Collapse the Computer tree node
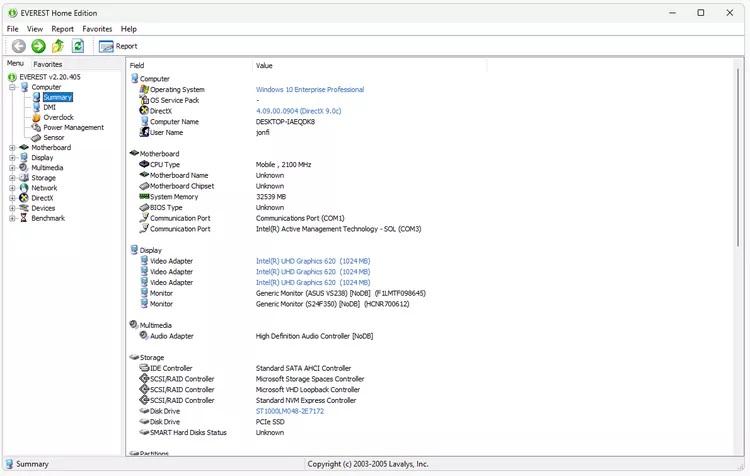Screen dimensions: 750x476 (x=12, y=87)
